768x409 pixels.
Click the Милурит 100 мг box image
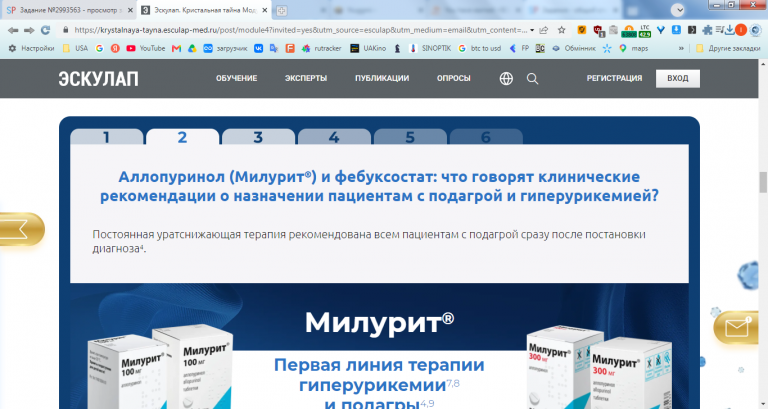160,367
